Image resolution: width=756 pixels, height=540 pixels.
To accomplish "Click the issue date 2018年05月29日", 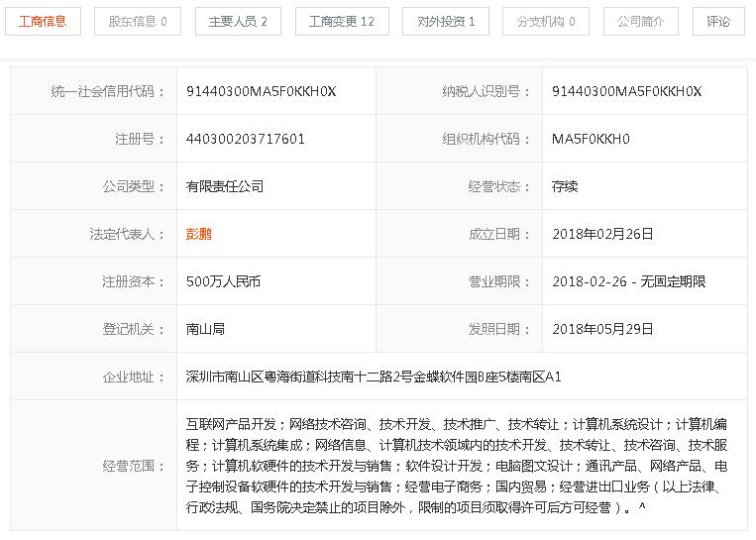I will [x=602, y=329].
